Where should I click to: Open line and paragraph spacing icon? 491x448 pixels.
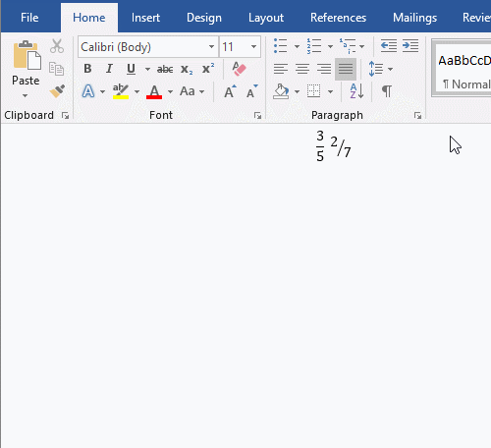tap(376, 69)
